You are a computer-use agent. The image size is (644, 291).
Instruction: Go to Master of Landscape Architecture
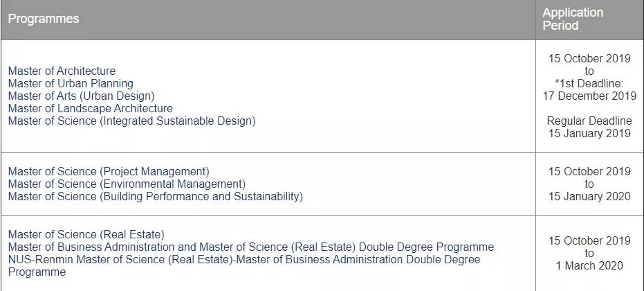coord(91,109)
